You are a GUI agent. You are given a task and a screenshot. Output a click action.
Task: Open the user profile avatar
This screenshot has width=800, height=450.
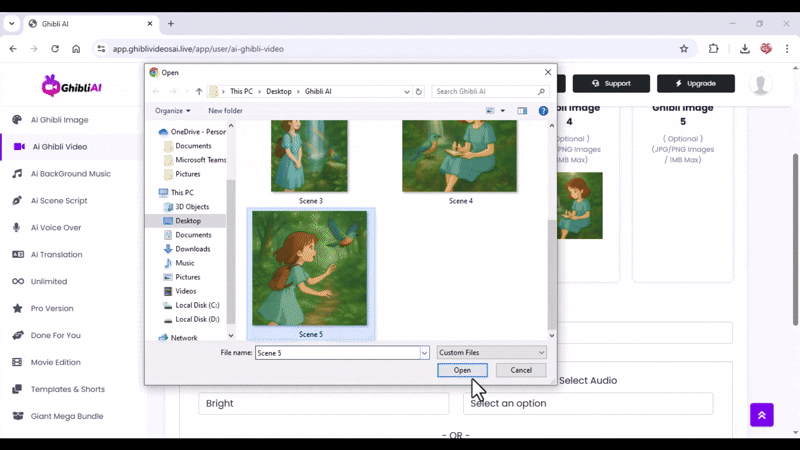coord(760,84)
